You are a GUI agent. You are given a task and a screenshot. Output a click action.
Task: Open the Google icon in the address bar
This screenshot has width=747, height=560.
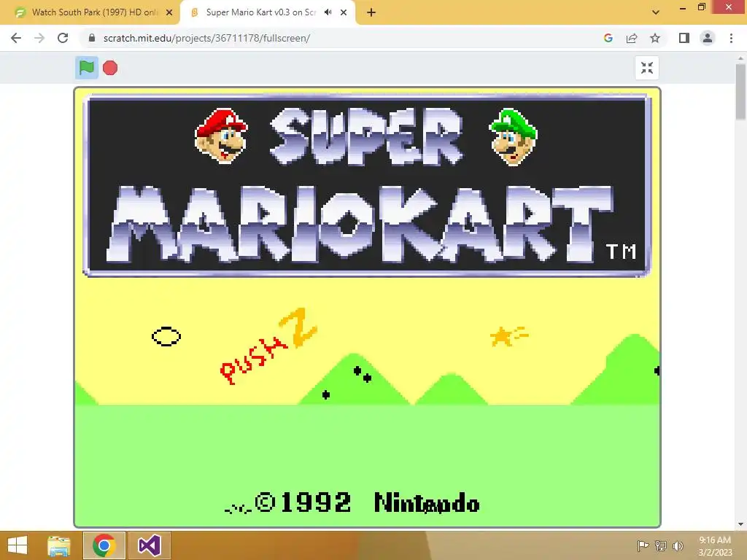click(x=608, y=38)
